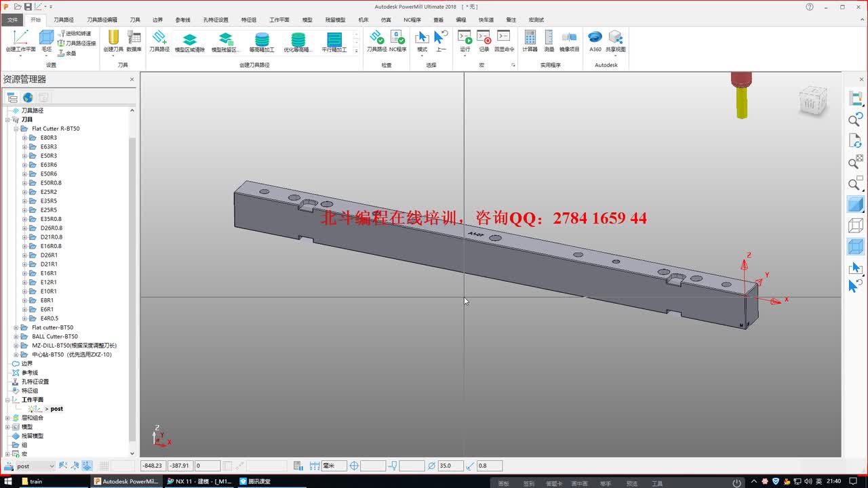Click the 共享视图 icon
This screenshot has height=488, width=868.
click(x=615, y=41)
